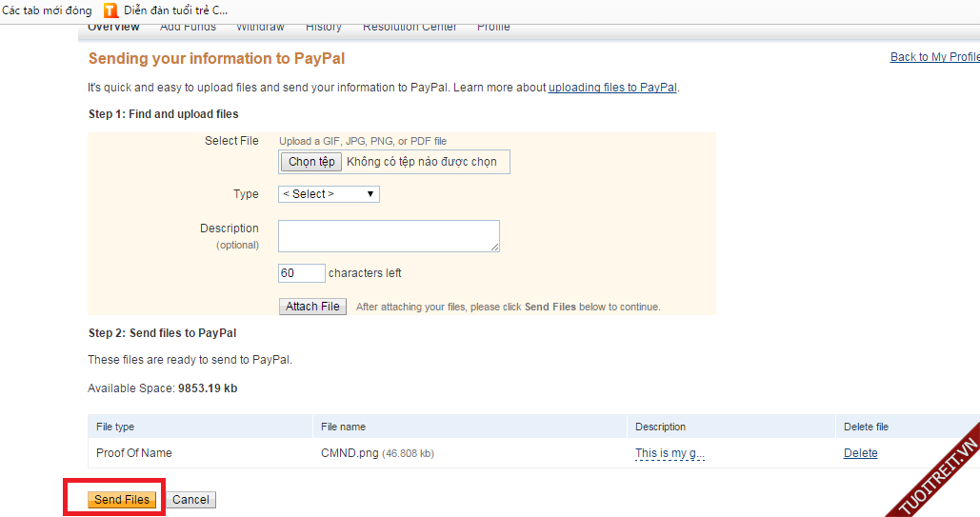980x517 pixels.
Task: Click the orange Send Files button
Action: [x=122, y=500]
